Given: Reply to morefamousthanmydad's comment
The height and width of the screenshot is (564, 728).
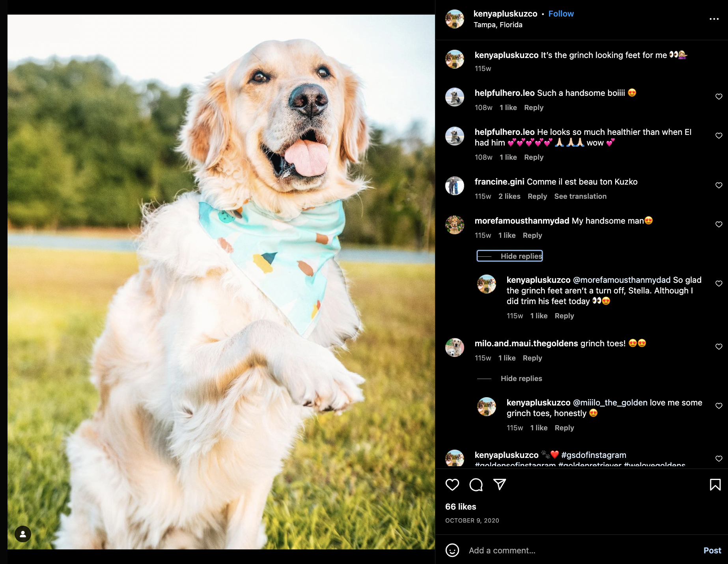Looking at the screenshot, I should click(x=532, y=235).
